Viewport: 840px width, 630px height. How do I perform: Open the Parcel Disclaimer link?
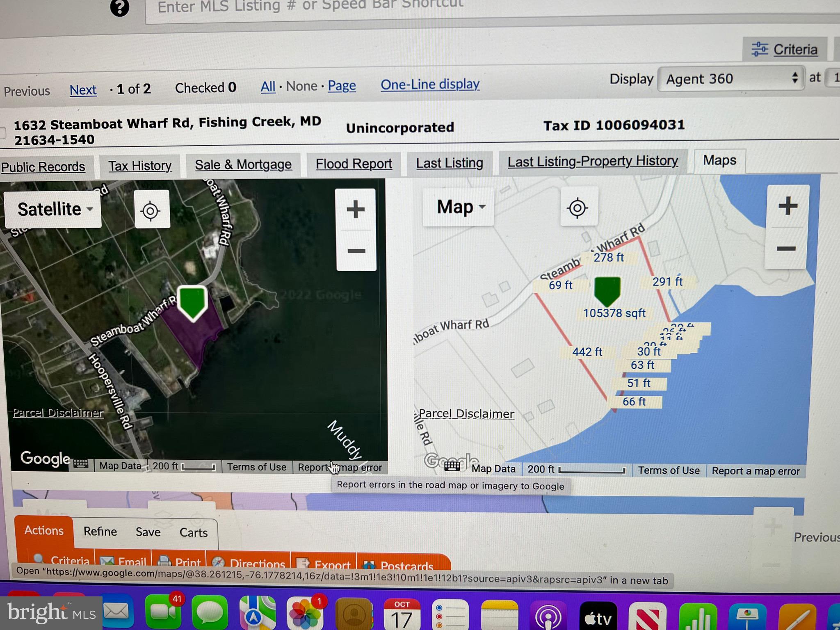click(x=58, y=413)
